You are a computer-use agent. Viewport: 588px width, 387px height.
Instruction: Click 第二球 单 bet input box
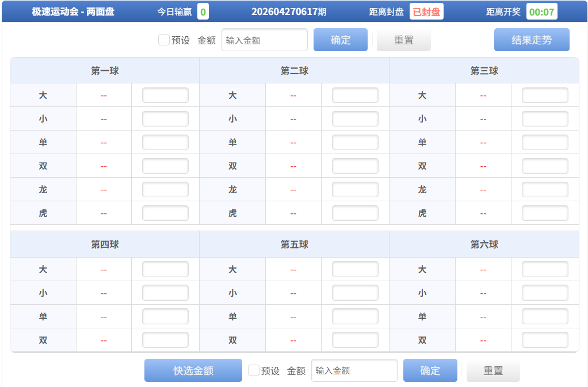tap(355, 143)
